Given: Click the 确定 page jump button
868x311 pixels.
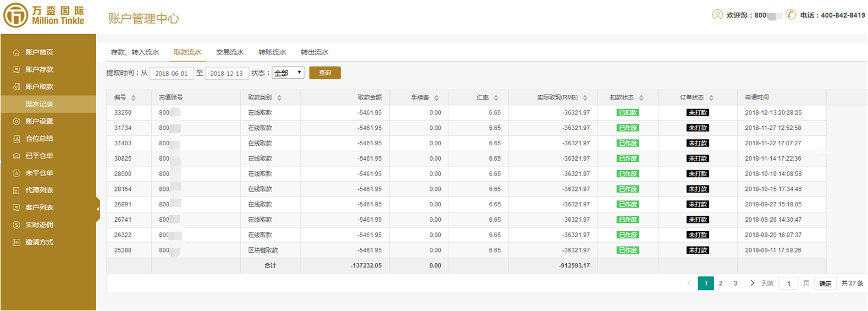Looking at the screenshot, I should [825, 283].
